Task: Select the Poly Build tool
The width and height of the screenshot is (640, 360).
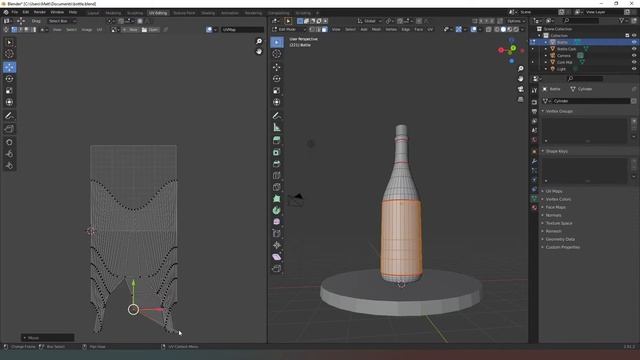Action: pos(277,199)
